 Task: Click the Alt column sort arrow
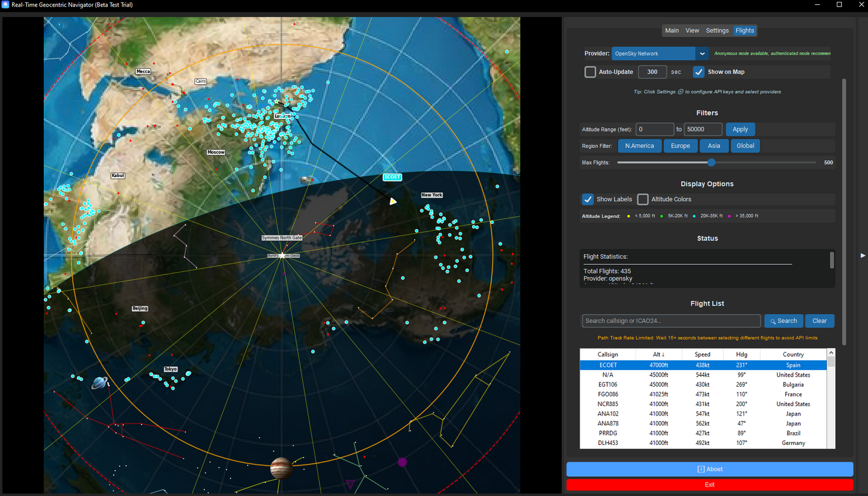tap(662, 354)
